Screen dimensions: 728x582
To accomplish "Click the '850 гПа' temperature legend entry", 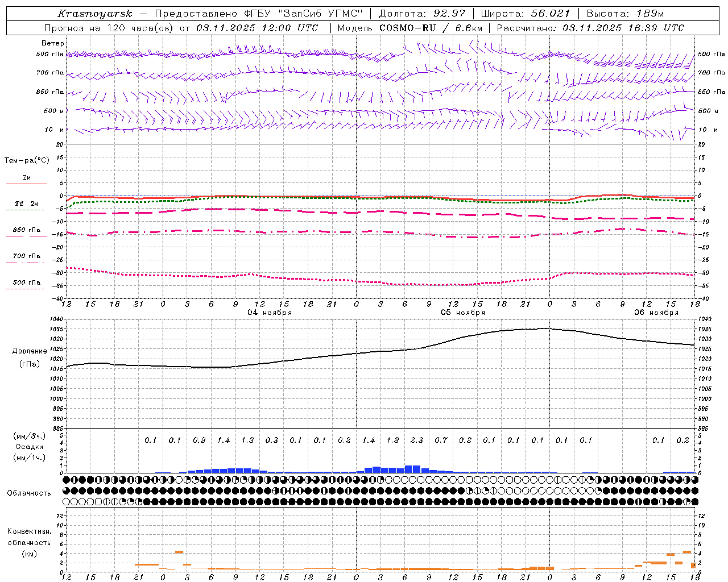I will click(x=27, y=230).
